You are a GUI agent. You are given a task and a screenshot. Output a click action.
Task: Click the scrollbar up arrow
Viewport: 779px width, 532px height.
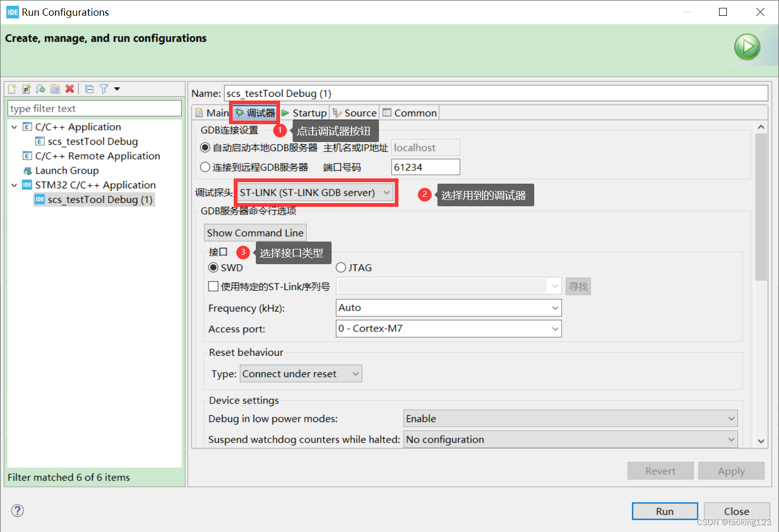pos(761,127)
